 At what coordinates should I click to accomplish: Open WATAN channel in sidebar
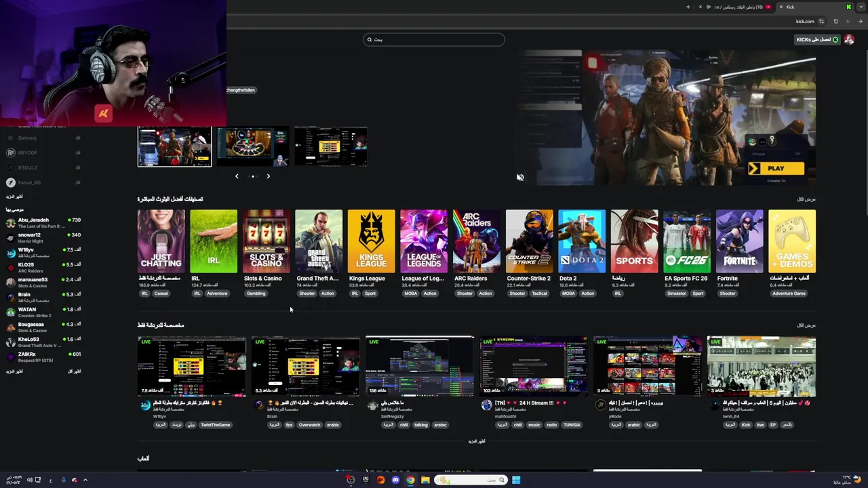point(43,312)
